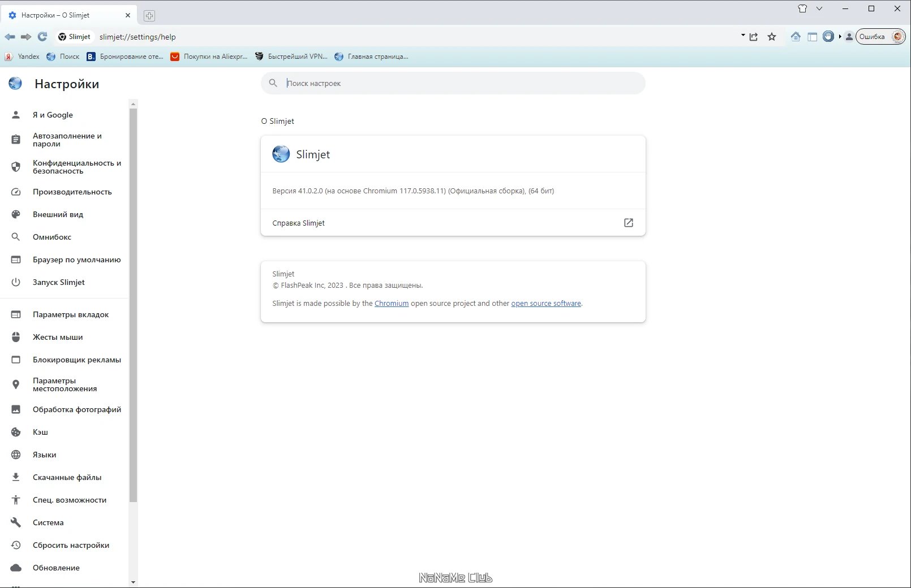Expand hidden toolbar buttons arrow

click(840, 37)
